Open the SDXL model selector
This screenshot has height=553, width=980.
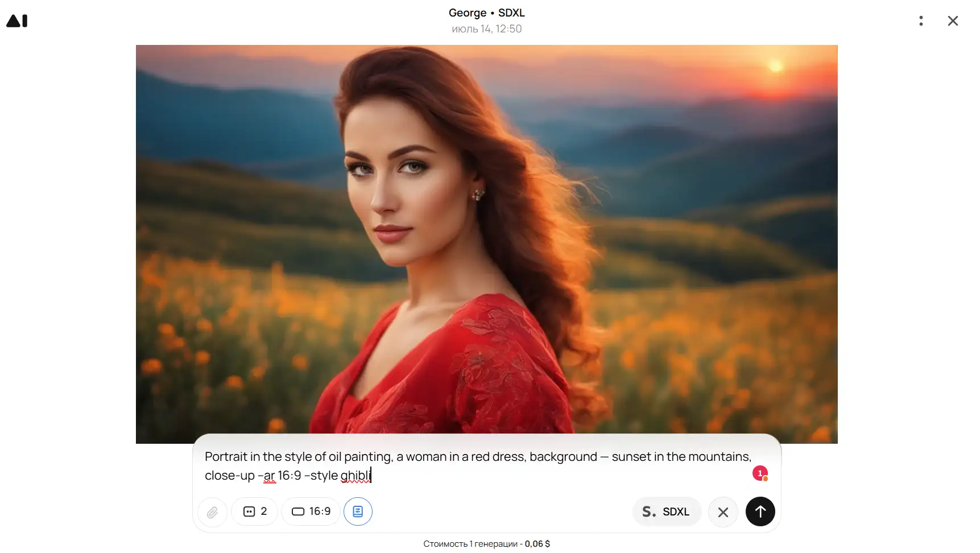pyautogui.click(x=667, y=511)
